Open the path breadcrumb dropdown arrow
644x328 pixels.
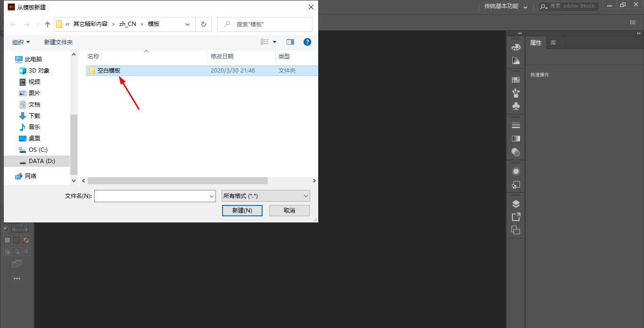pyautogui.click(x=188, y=24)
